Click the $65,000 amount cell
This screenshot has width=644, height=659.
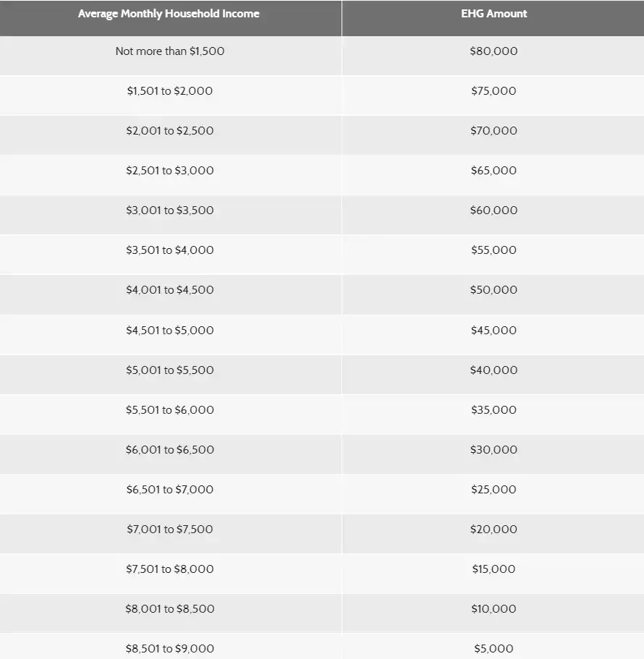(493, 171)
